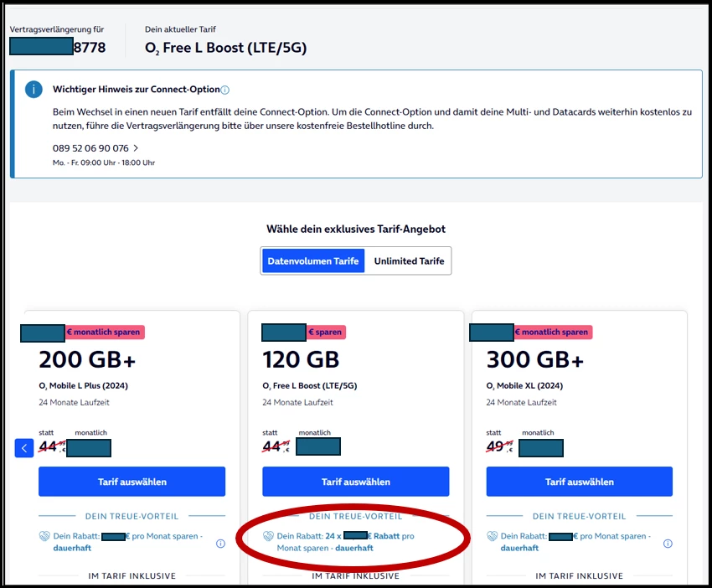Select tariff O2 Mobile L Plus (2024)
712x588 pixels.
132,482
